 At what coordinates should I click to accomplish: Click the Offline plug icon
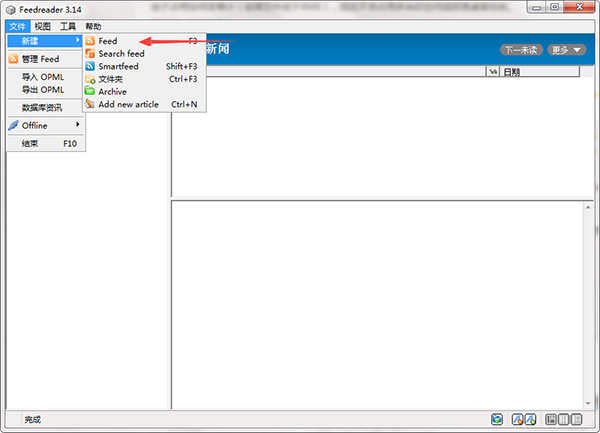click(13, 126)
